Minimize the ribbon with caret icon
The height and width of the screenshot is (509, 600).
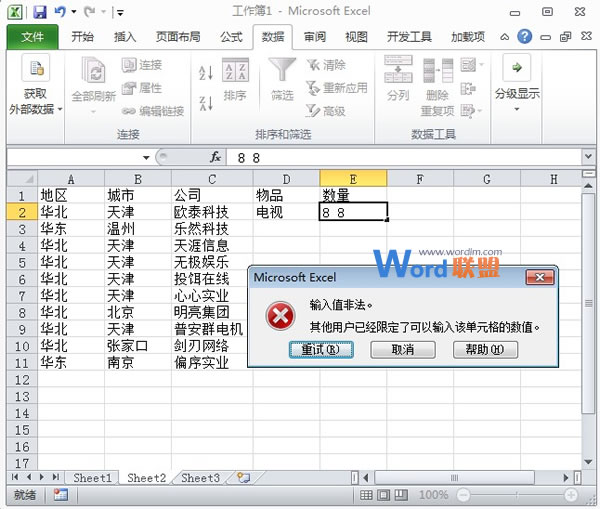(505, 37)
